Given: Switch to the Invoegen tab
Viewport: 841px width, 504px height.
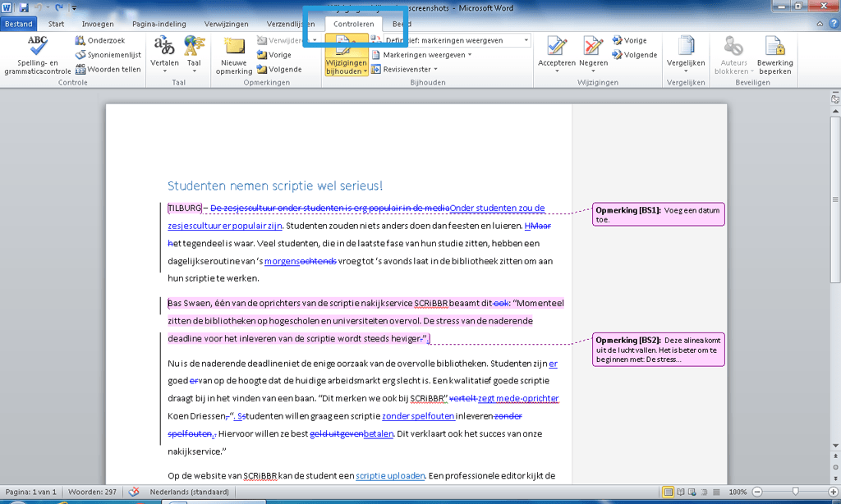Looking at the screenshot, I should 98,24.
